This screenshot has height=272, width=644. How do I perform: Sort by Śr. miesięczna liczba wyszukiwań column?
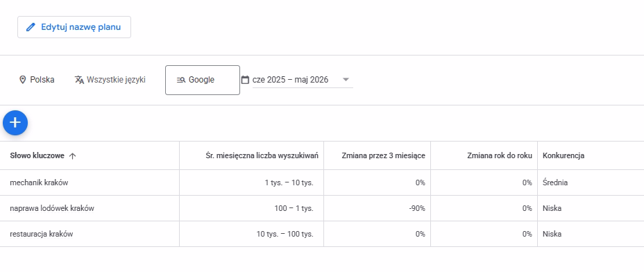click(x=262, y=155)
